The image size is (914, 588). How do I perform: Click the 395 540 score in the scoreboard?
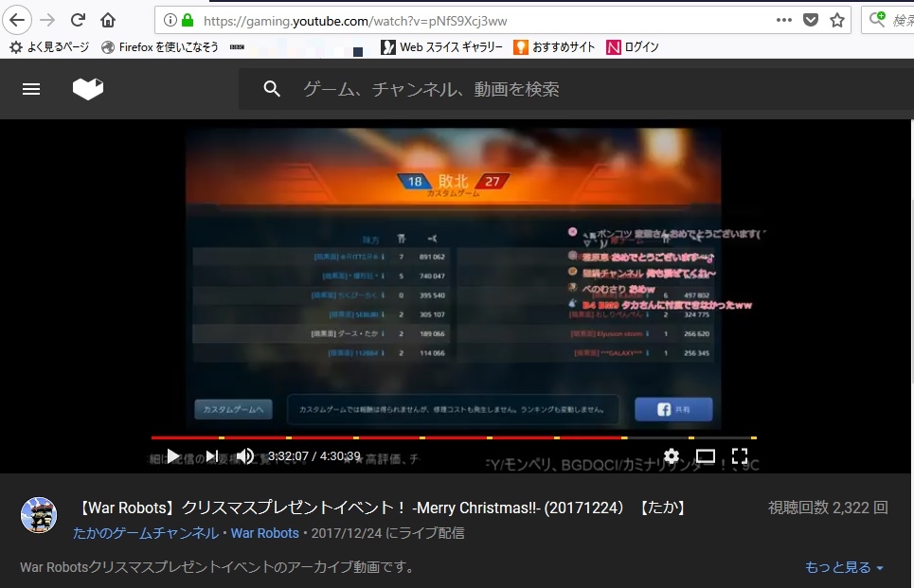(x=432, y=295)
